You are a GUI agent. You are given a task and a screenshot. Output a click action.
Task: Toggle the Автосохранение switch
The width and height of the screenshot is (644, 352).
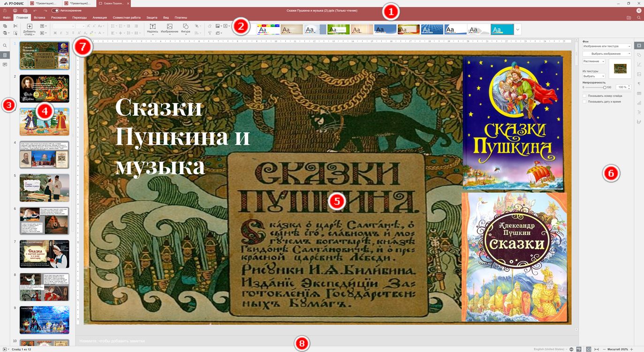pyautogui.click(x=55, y=10)
